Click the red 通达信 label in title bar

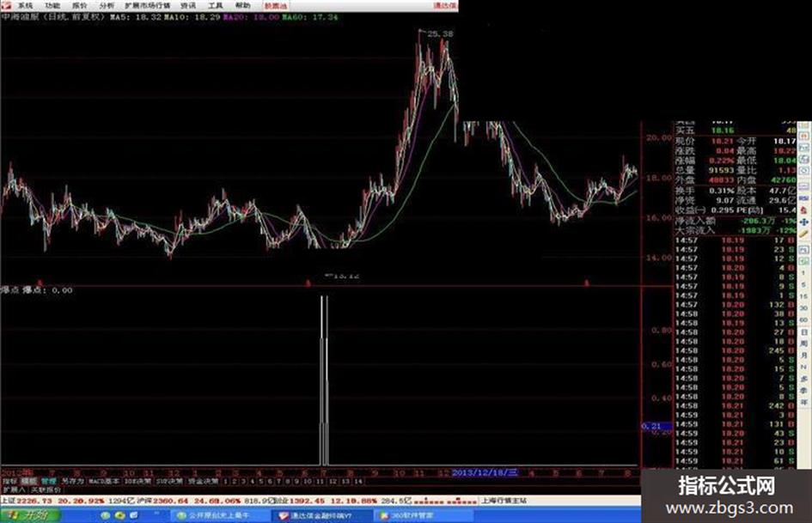445,6
